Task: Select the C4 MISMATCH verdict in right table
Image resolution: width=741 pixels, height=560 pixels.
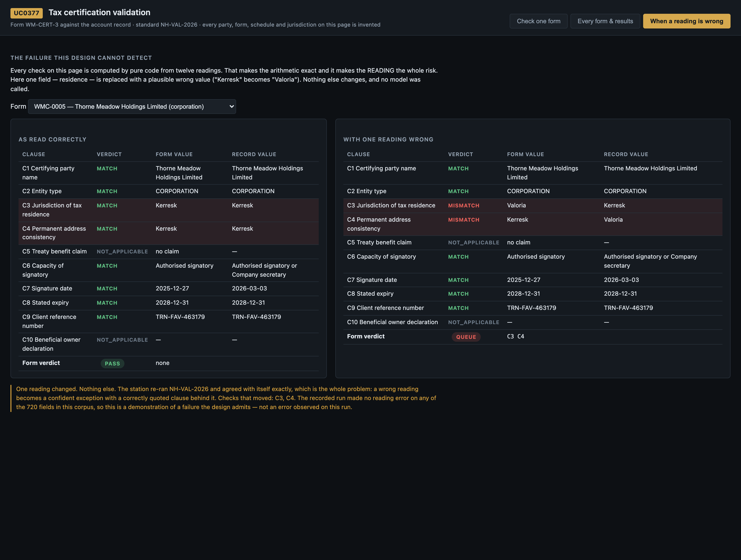Action: tap(464, 220)
